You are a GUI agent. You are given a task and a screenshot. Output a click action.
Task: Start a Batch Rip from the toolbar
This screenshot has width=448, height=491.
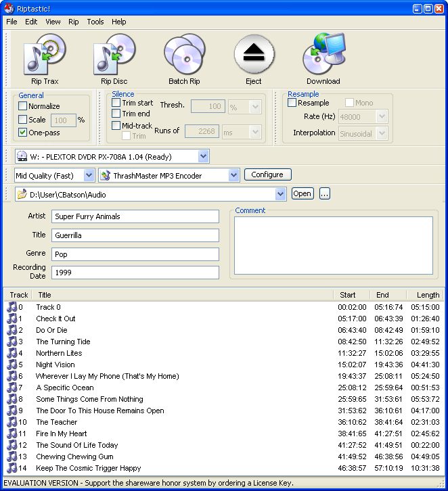click(185, 54)
